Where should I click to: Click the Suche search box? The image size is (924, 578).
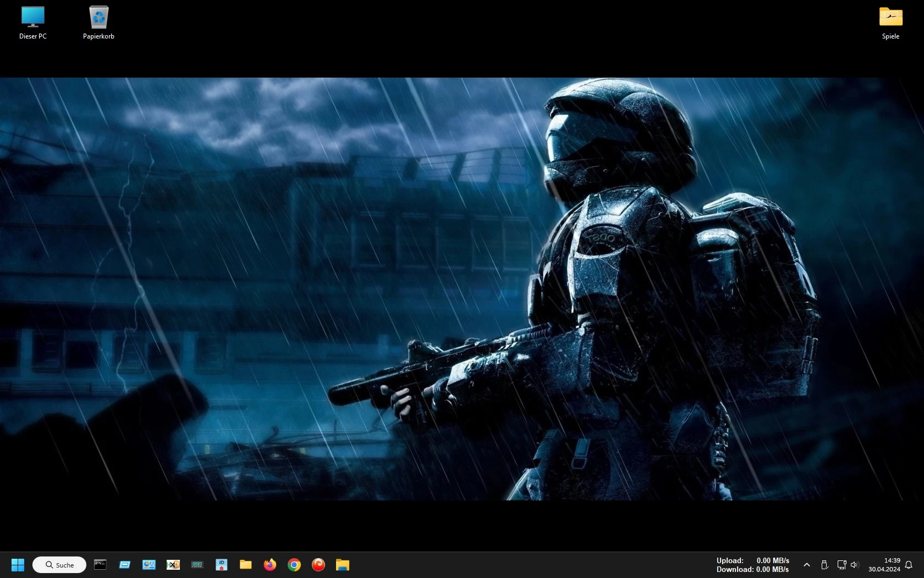click(59, 565)
